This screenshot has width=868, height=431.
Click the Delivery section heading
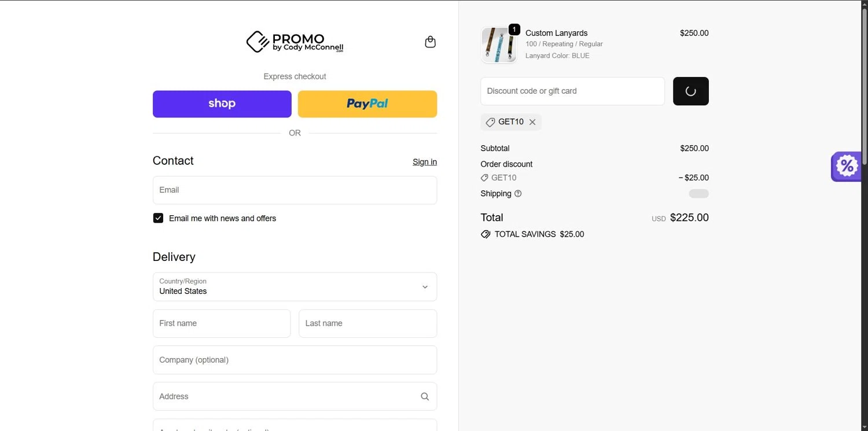point(174,257)
